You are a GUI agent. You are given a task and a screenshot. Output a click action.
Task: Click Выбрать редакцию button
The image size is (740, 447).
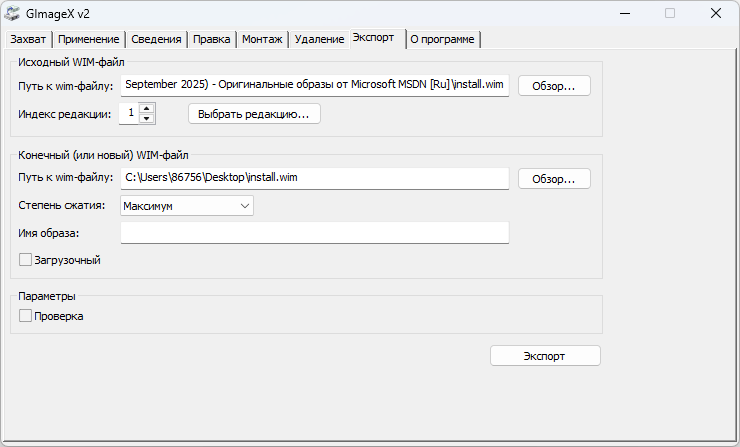(254, 114)
